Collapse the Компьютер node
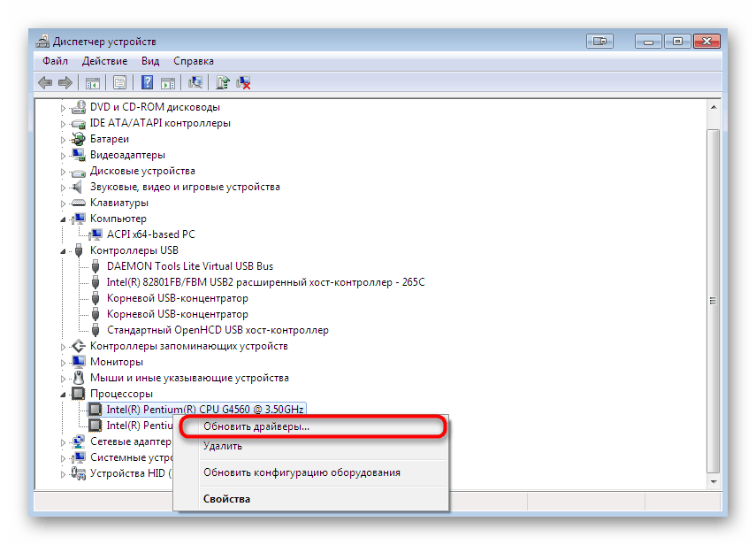756x545 pixels. [x=63, y=219]
